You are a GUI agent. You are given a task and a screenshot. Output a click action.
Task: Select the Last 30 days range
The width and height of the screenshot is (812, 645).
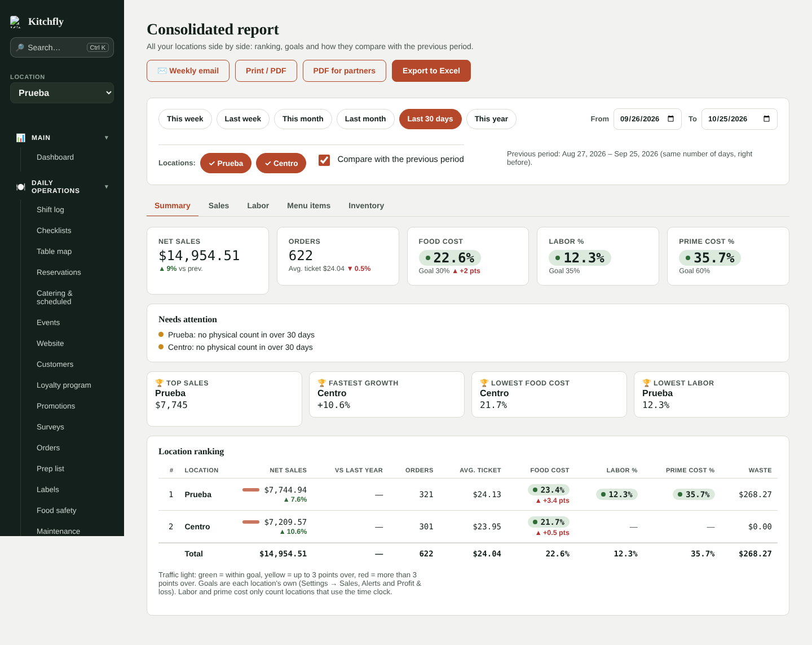pos(430,119)
